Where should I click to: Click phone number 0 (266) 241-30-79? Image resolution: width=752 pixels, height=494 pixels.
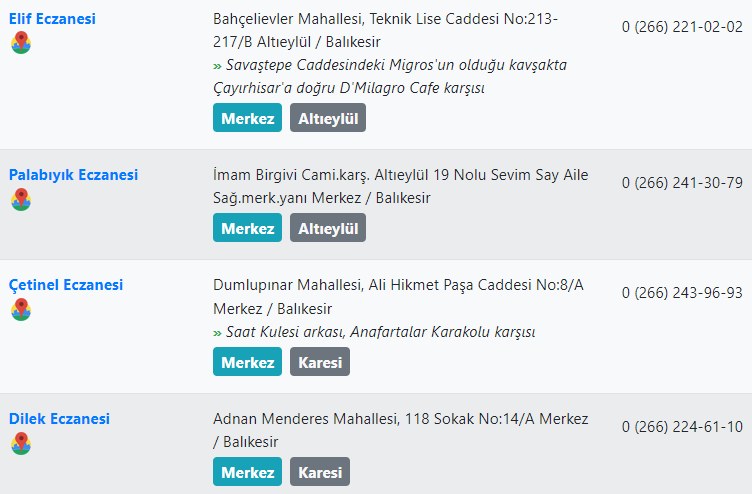click(x=682, y=183)
